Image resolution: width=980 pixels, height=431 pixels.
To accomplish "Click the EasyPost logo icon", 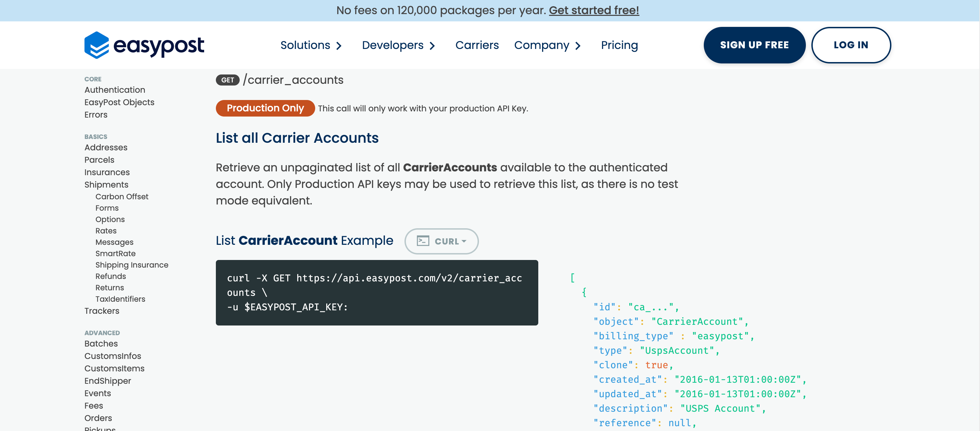I will 96,45.
